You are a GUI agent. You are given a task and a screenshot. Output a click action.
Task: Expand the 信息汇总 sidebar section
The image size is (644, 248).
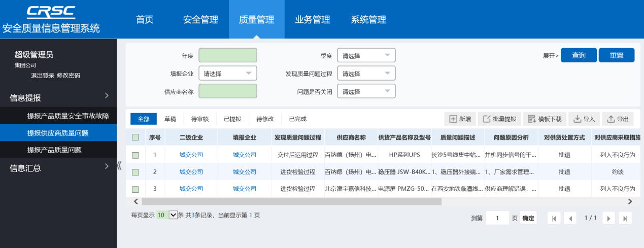coord(58,168)
